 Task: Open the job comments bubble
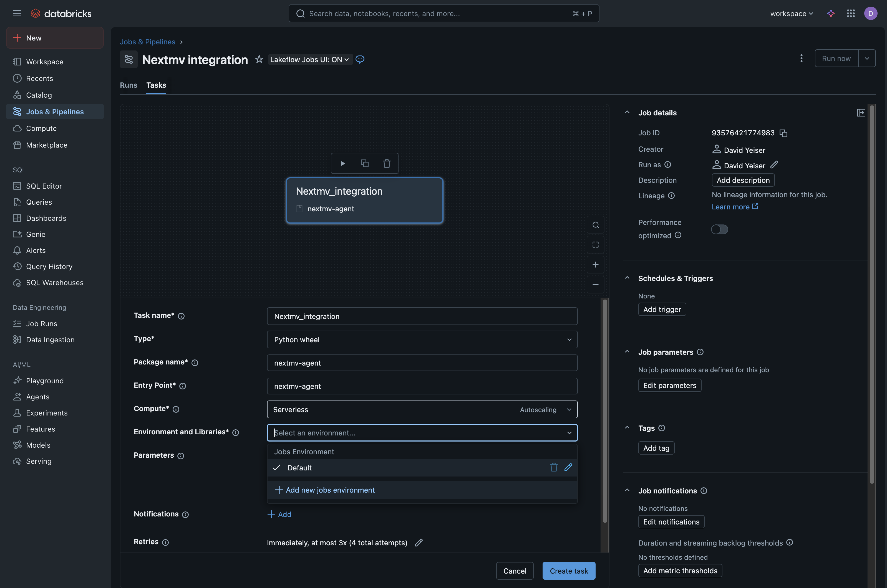pyautogui.click(x=360, y=59)
